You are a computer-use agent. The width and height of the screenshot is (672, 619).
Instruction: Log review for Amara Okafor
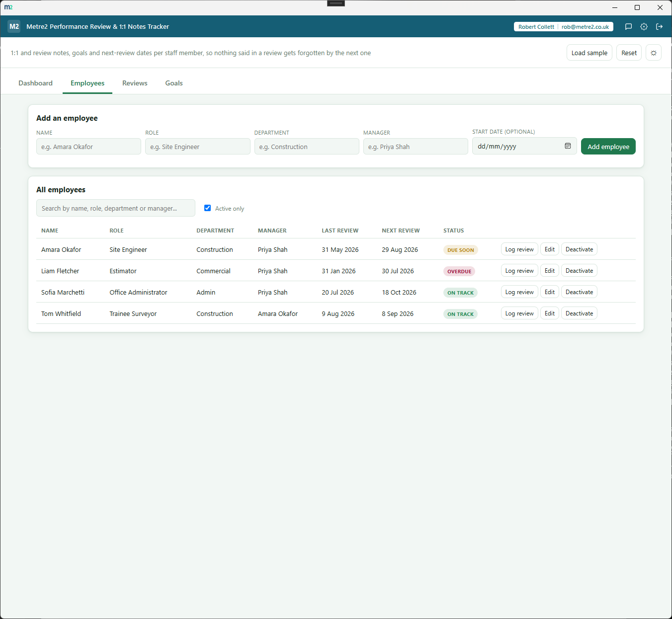(x=519, y=249)
